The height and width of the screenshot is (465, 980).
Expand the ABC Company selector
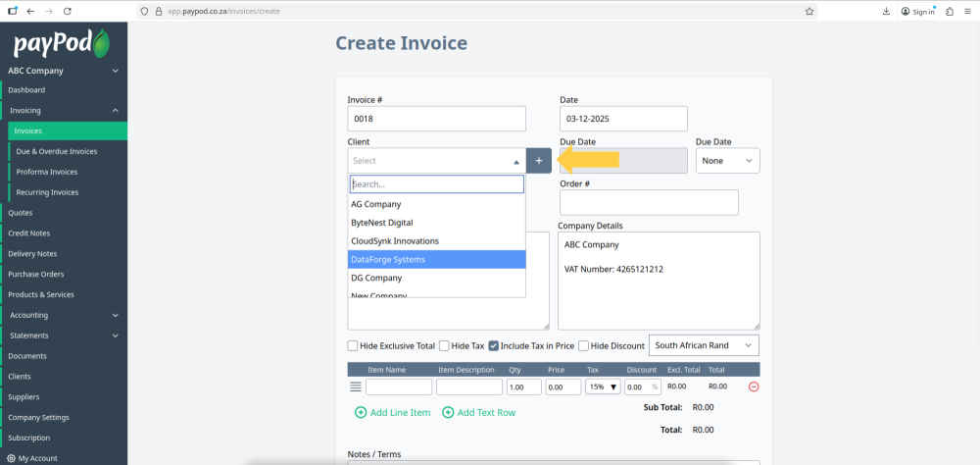63,71
